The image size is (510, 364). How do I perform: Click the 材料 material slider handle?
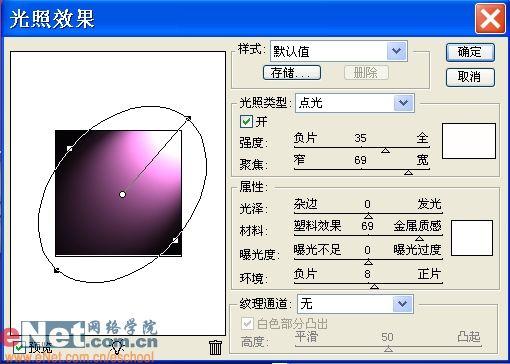[419, 238]
